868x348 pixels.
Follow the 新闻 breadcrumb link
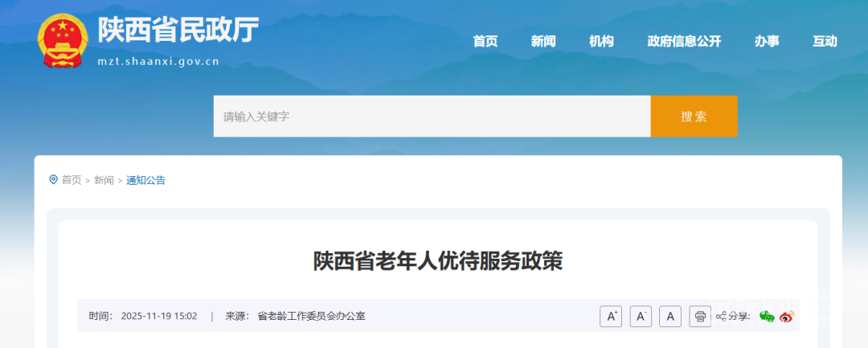(x=104, y=180)
